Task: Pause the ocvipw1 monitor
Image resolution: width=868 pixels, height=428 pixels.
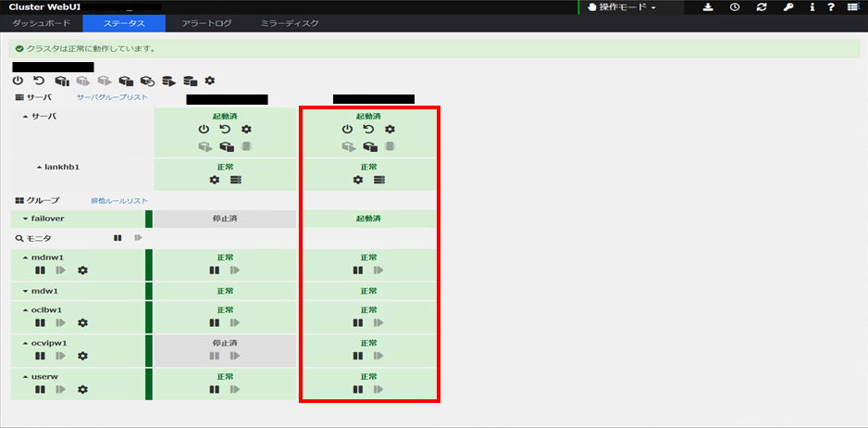Action: (x=40, y=356)
